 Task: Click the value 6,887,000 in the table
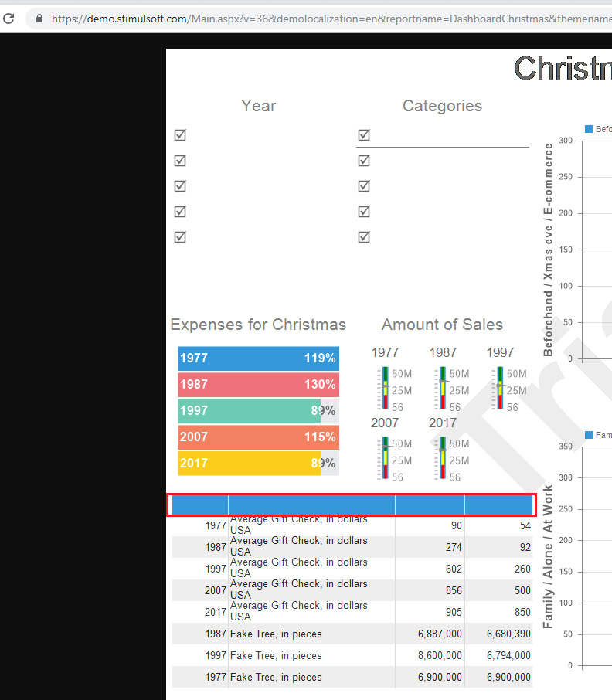(x=440, y=634)
